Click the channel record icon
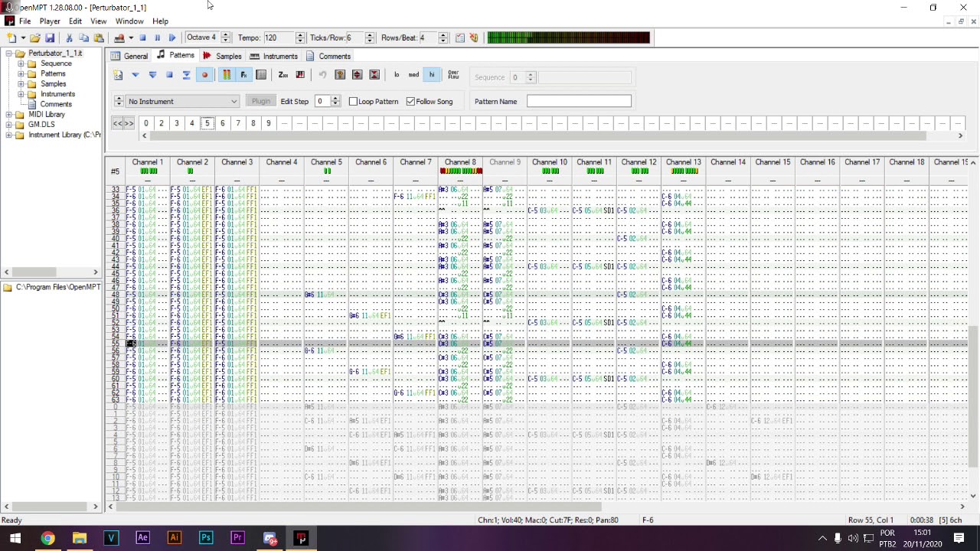 point(261,75)
